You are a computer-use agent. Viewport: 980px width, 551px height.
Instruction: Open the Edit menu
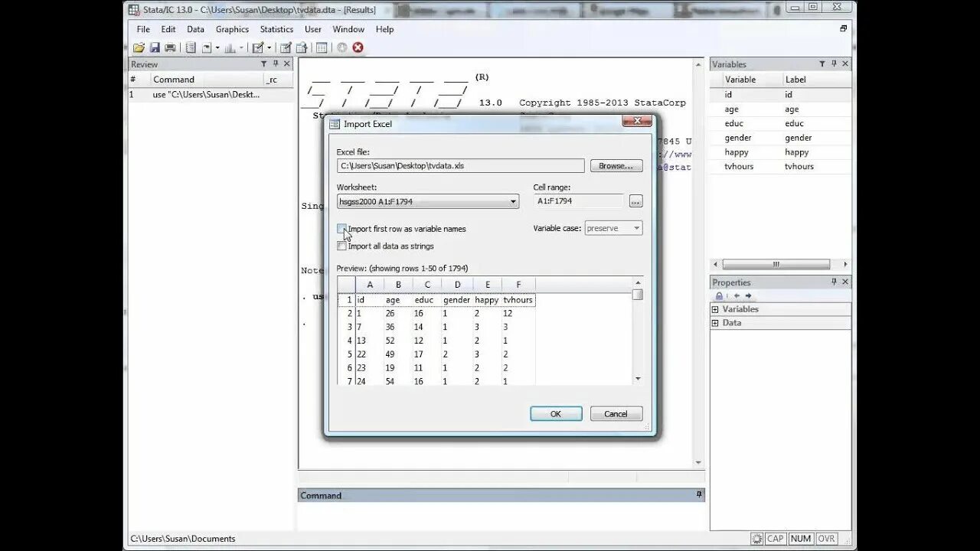pos(168,29)
